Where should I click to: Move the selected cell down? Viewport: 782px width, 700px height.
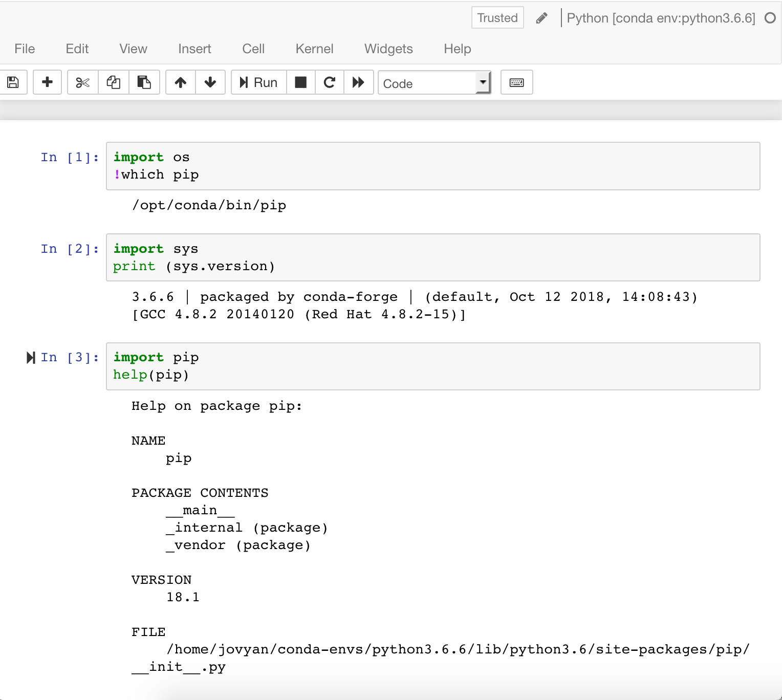(210, 82)
